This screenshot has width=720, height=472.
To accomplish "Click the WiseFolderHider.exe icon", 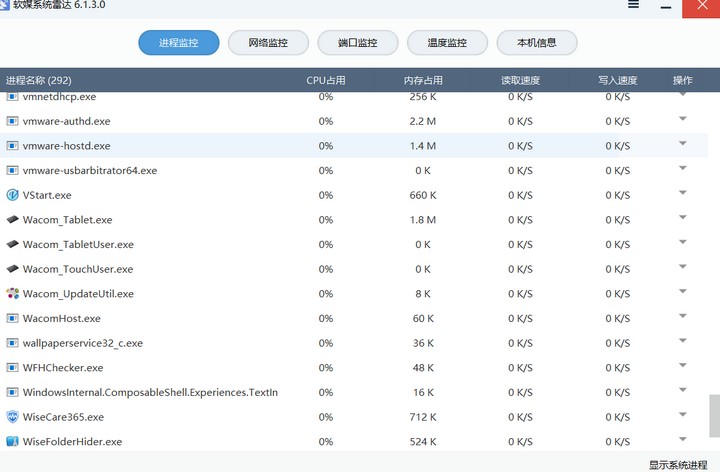I will 13,442.
